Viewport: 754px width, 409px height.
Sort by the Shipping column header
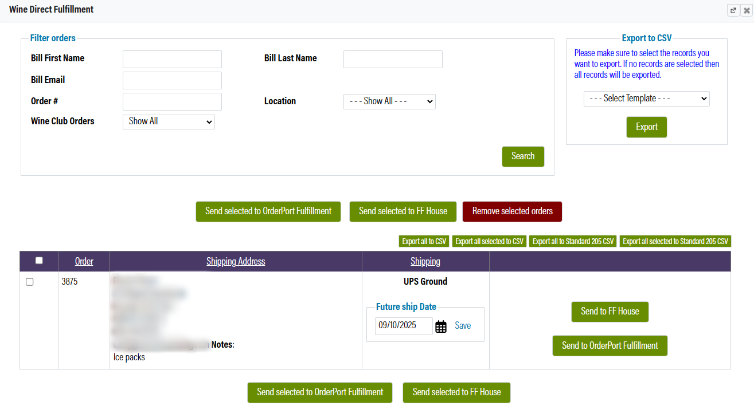pyautogui.click(x=425, y=261)
